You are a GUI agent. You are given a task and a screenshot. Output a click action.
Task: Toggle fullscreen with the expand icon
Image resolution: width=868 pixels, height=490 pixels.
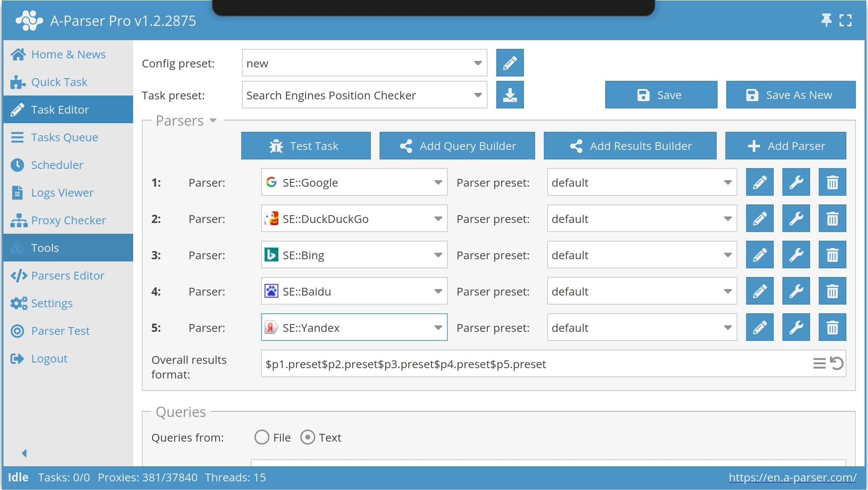coord(846,20)
